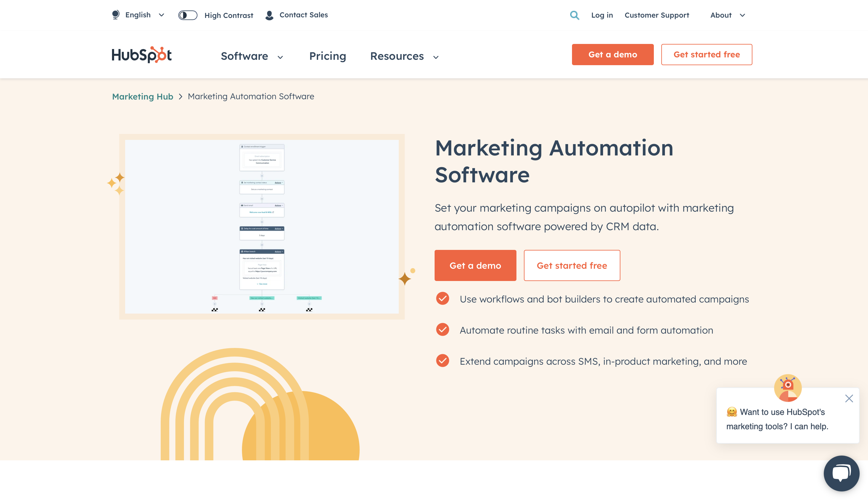Click the workflow screenshot image
This screenshot has height=501, width=868.
(262, 226)
